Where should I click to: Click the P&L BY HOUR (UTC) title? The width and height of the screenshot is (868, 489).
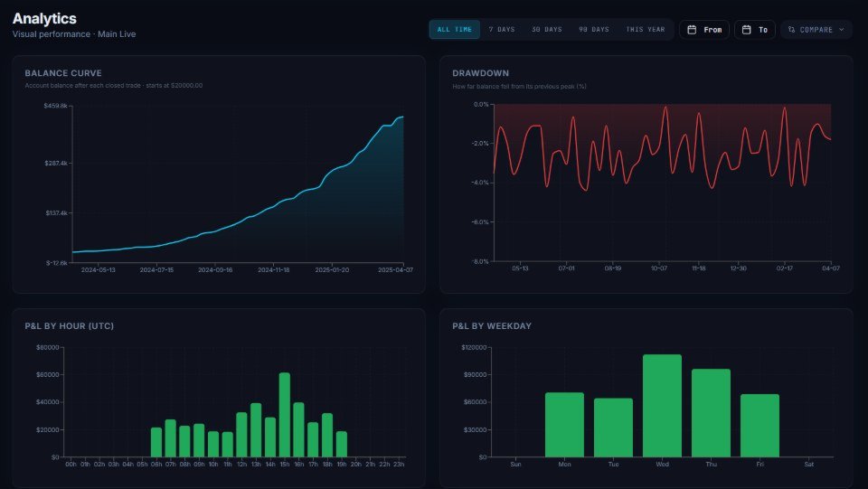tap(70, 325)
